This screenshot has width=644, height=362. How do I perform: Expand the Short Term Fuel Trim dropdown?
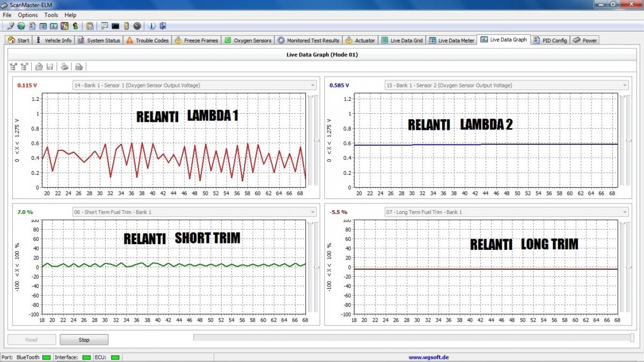click(x=312, y=212)
